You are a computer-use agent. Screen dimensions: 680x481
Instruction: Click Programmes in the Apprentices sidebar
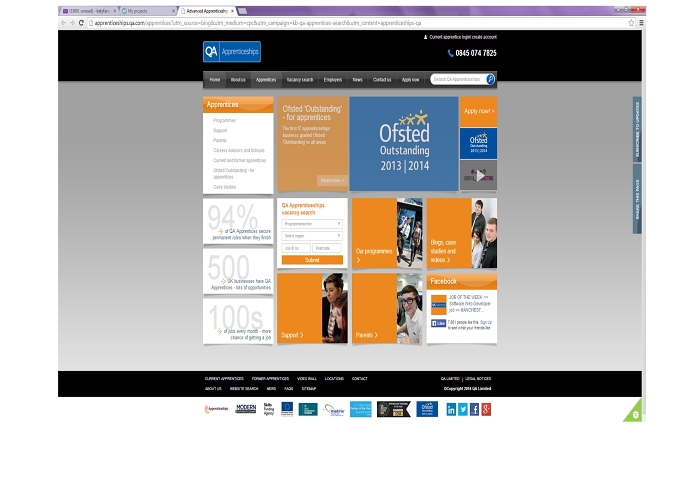click(x=224, y=121)
